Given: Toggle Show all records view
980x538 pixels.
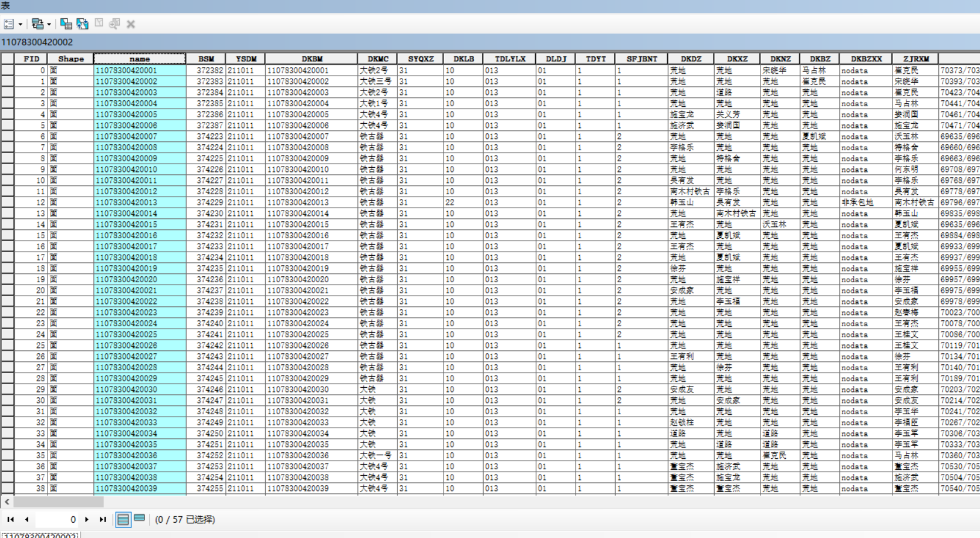Looking at the screenshot, I should [123, 519].
